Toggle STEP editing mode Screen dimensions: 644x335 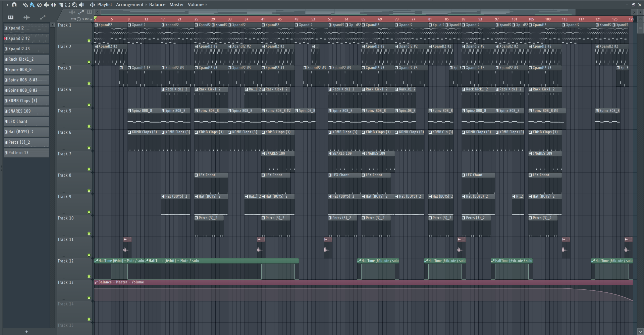(x=78, y=19)
